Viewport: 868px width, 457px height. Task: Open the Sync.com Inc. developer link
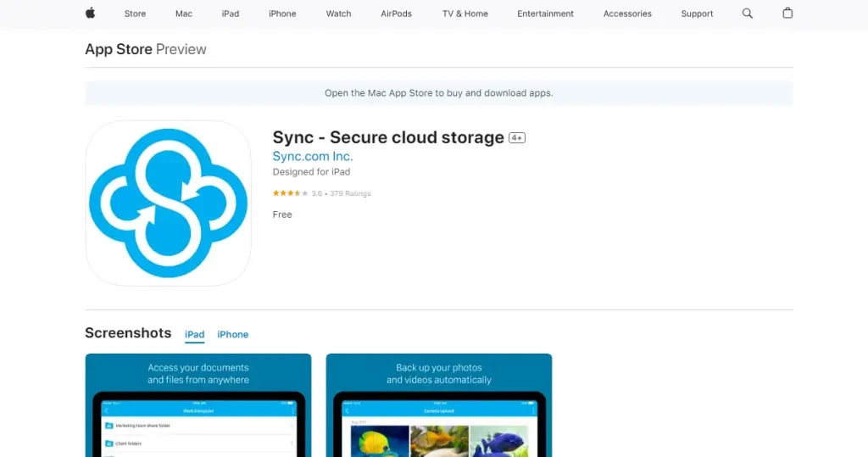[313, 156]
